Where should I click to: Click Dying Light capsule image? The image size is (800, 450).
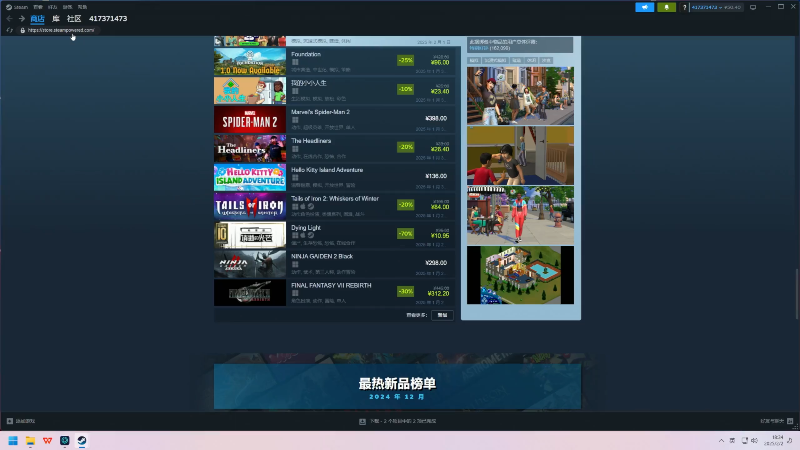click(x=250, y=235)
